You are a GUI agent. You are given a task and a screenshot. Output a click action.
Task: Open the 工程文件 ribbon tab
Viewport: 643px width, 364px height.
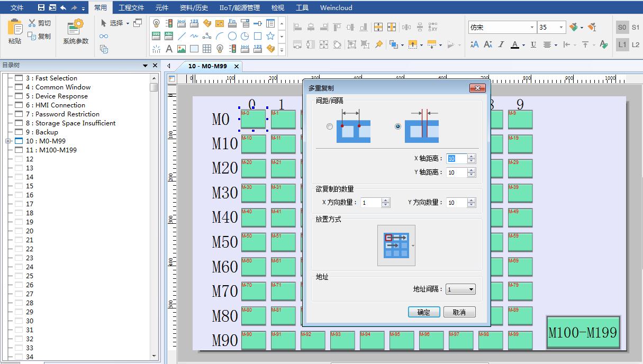[131, 8]
